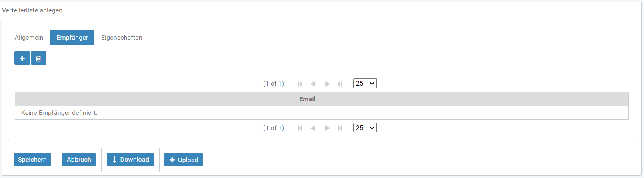Click the Upload button

[184, 160]
